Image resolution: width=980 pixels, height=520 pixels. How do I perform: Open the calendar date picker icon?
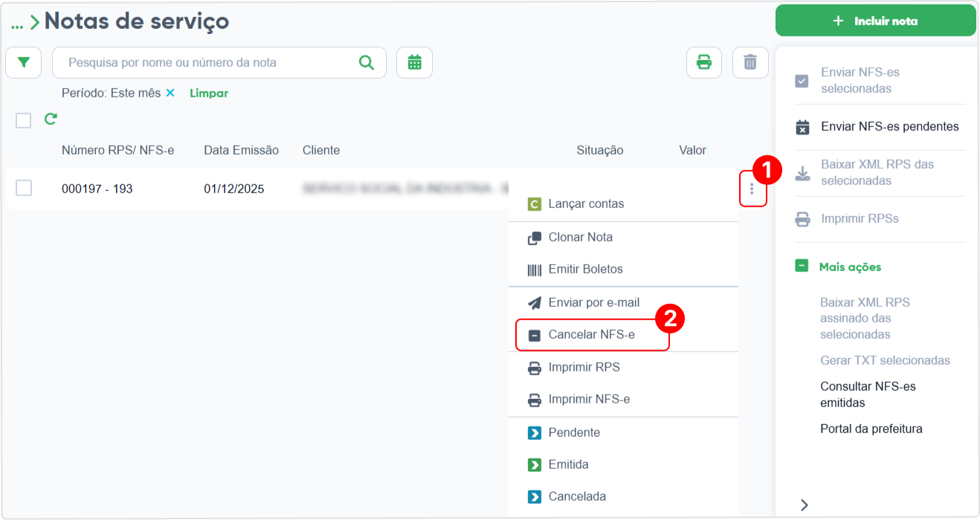tap(414, 63)
